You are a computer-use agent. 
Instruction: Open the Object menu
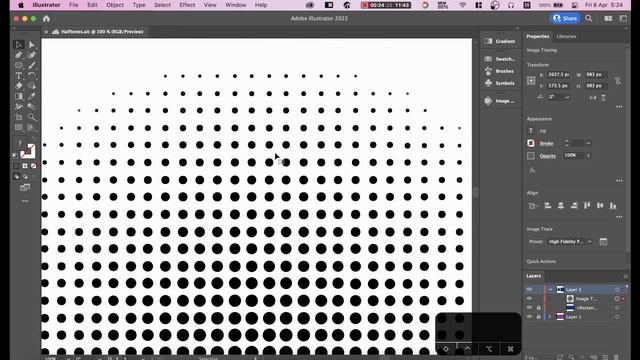pos(115,5)
